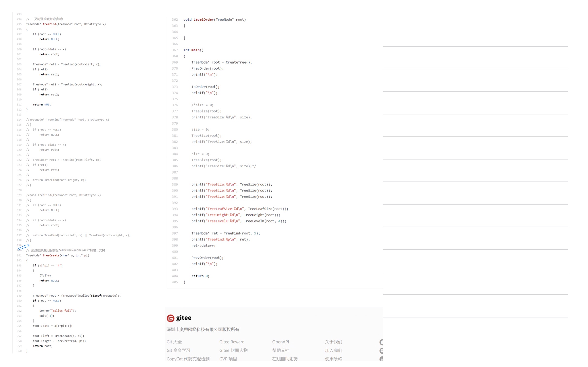Click the Gitee Reward link

tap(232, 342)
